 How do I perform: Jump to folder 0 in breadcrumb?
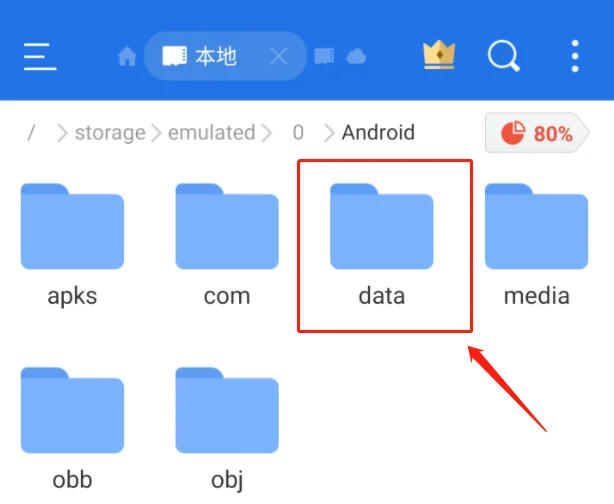pyautogui.click(x=298, y=132)
